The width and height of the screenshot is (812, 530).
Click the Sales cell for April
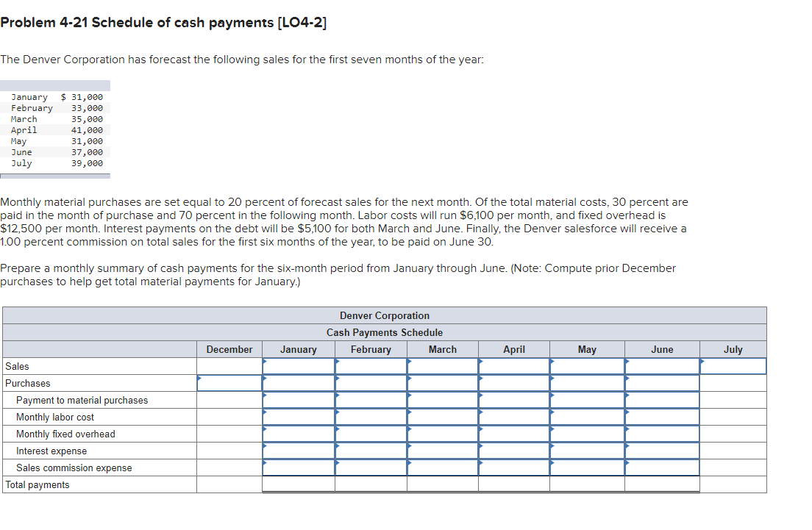(514, 366)
